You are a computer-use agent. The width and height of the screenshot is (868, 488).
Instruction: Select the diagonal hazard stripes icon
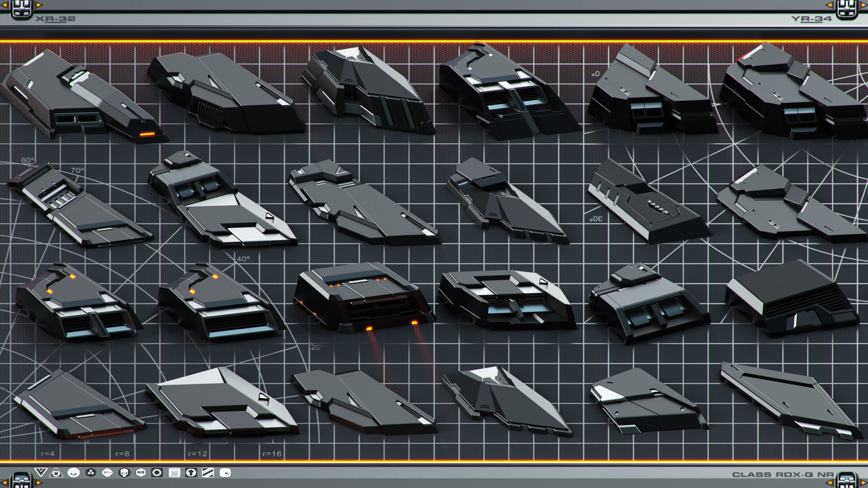tap(207, 473)
